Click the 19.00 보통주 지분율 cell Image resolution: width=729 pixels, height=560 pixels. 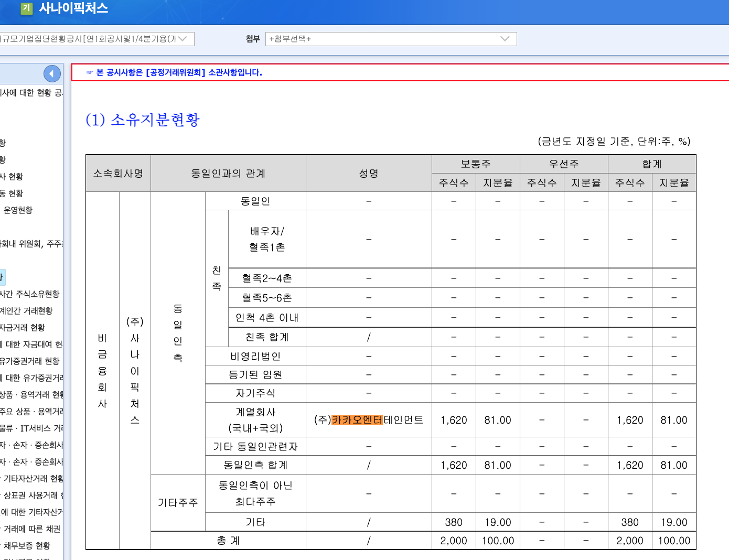coord(498,522)
